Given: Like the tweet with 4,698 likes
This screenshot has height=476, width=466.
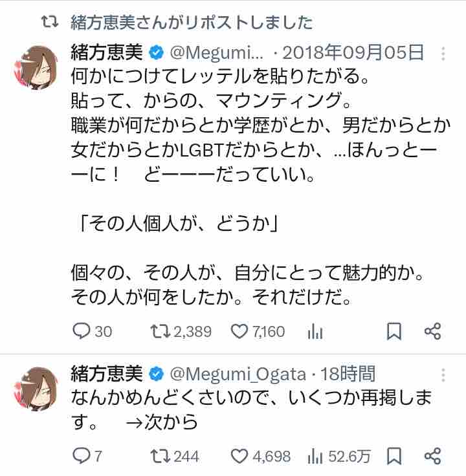Looking at the screenshot, I should pyautogui.click(x=240, y=456).
